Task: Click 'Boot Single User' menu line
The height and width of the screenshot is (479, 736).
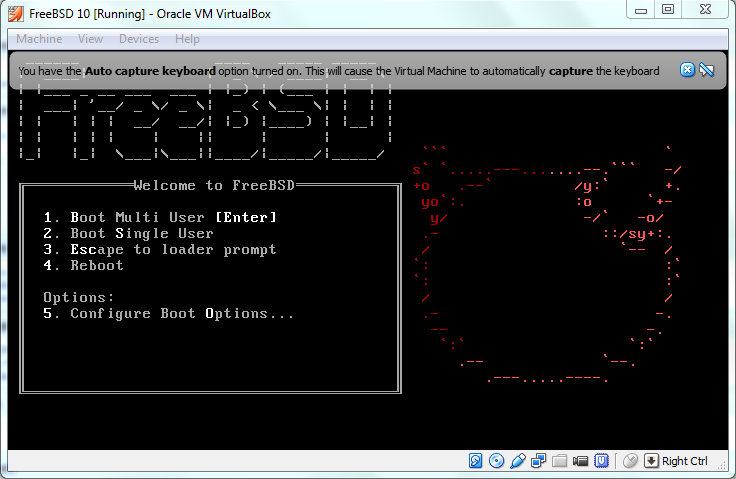Action: pyautogui.click(x=128, y=233)
